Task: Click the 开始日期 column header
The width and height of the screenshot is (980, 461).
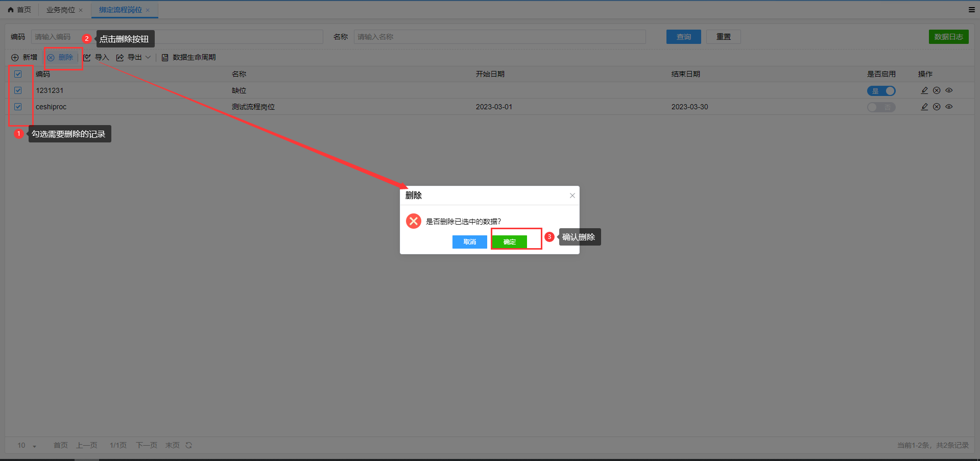Action: pos(490,74)
